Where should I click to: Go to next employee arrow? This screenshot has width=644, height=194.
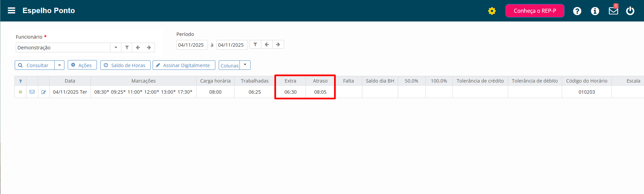point(149,47)
